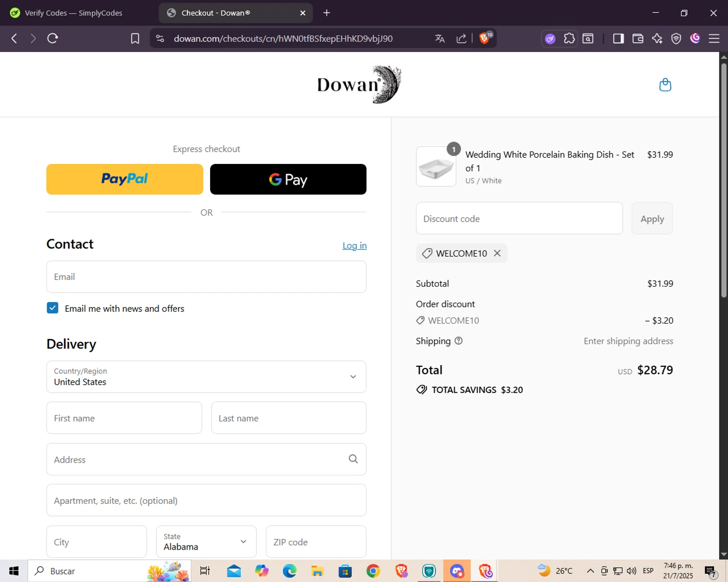Viewport: 728px width, 582px height.
Task: Reload the checkout page
Action: click(52, 38)
